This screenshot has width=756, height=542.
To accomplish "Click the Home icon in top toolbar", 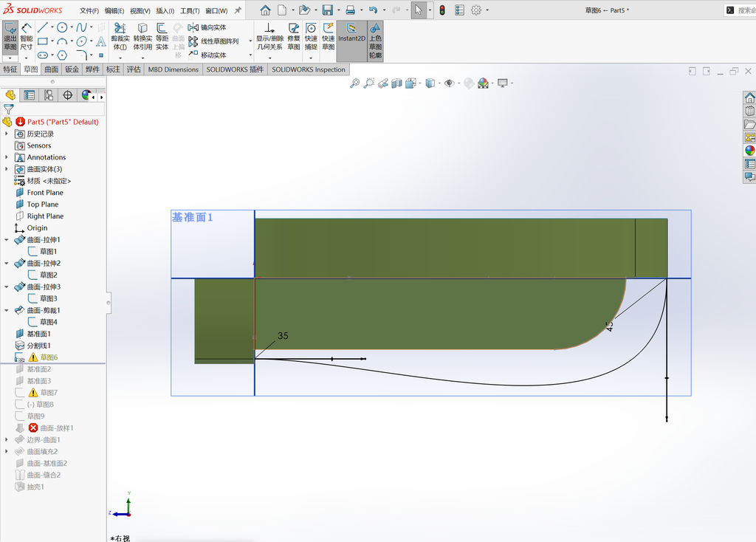I will tap(265, 10).
